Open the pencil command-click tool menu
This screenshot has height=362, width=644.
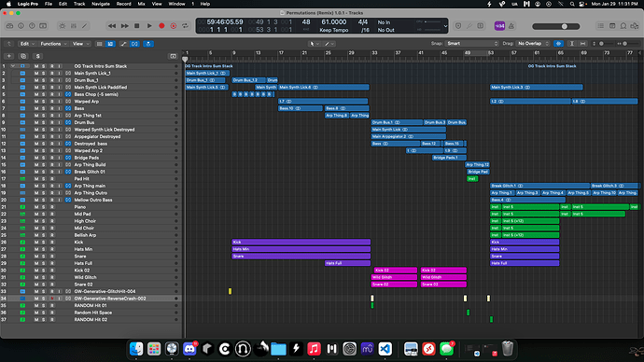tap(329, 44)
